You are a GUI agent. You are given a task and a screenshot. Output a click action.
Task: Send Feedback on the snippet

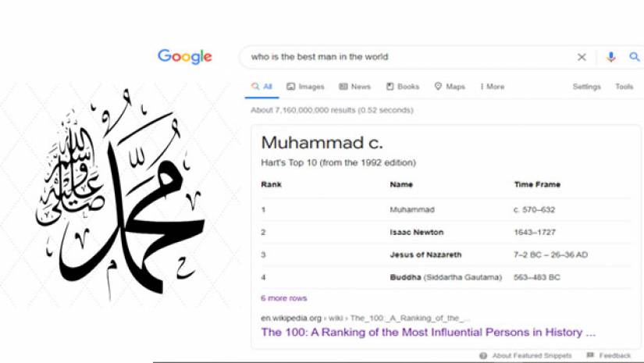click(x=610, y=356)
